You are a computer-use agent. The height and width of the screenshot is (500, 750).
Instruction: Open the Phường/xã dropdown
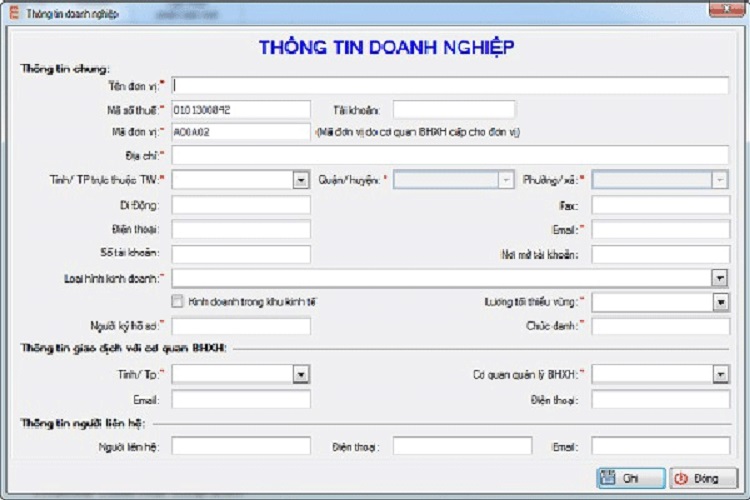(720, 180)
